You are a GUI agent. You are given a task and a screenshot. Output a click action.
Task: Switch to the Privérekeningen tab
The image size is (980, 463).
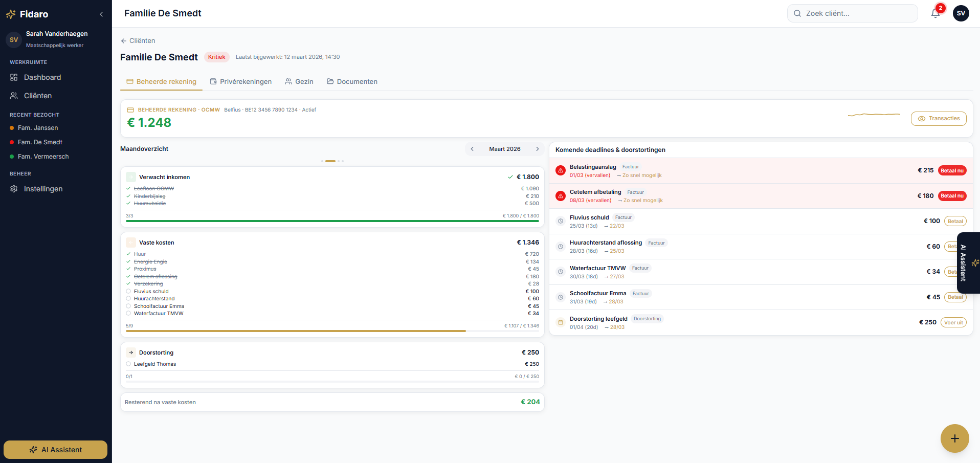tap(241, 82)
